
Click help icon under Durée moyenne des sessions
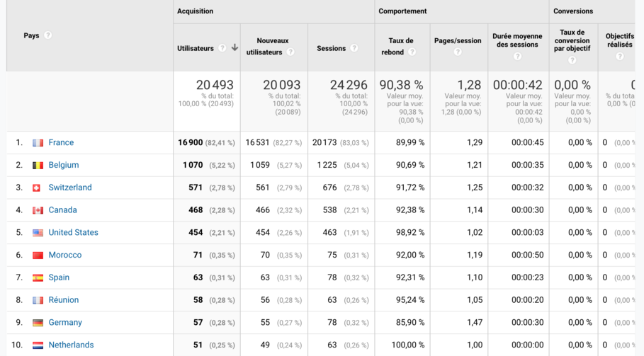coord(518,57)
